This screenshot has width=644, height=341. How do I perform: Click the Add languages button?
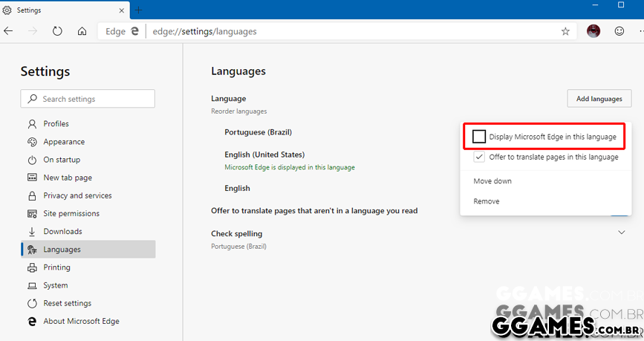click(599, 99)
